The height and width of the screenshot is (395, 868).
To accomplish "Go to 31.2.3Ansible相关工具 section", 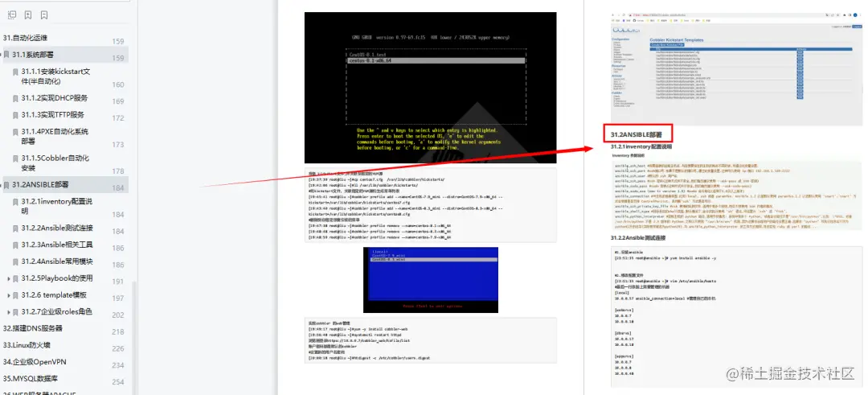I will pos(58,245).
